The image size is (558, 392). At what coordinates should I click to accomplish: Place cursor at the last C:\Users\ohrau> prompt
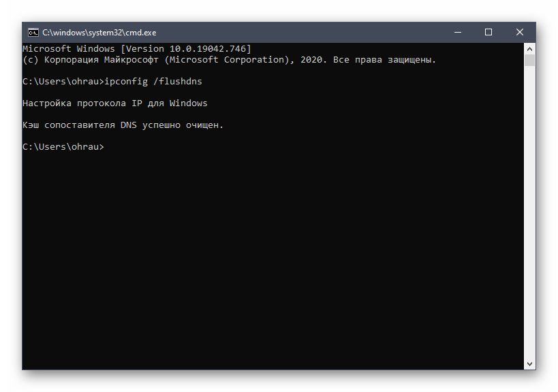pyautogui.click(x=107, y=147)
